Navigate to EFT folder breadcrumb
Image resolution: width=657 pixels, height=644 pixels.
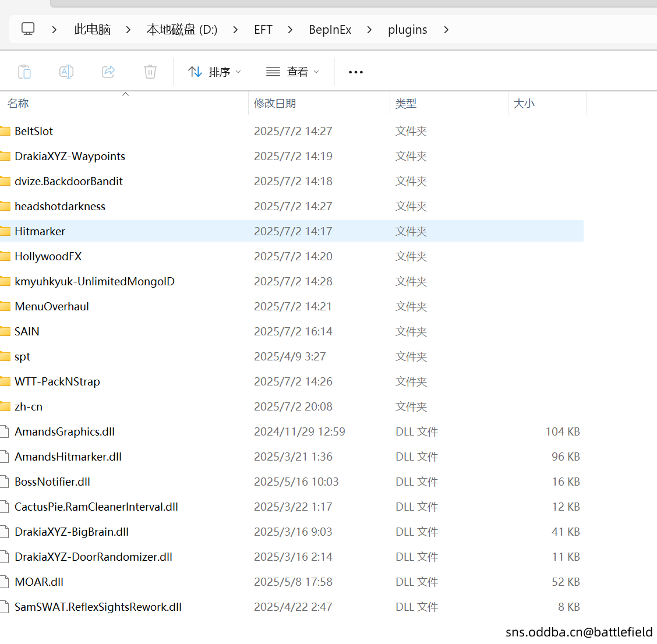pos(263,29)
